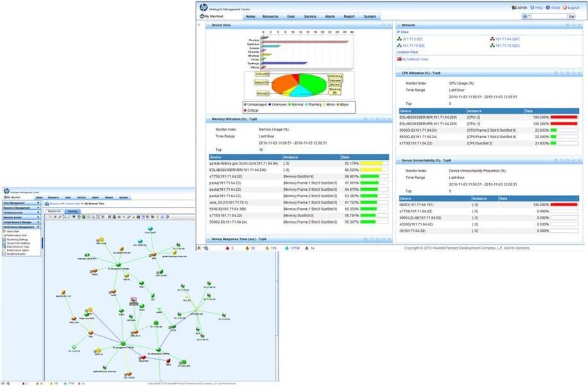588x386 pixels.
Task: Expand the View Management sidebar section
Action: [39, 203]
